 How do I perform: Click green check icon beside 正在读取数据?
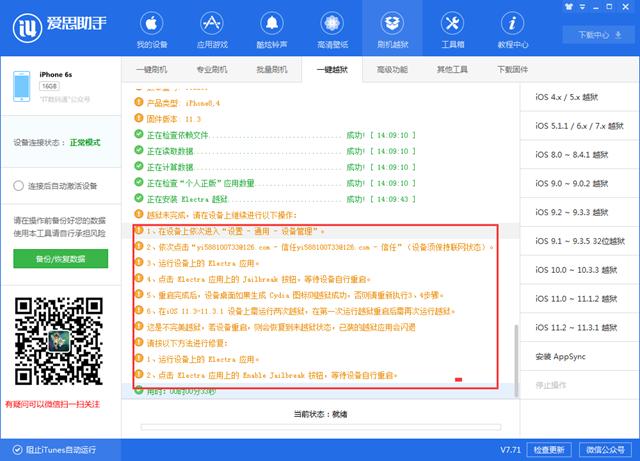(139, 150)
